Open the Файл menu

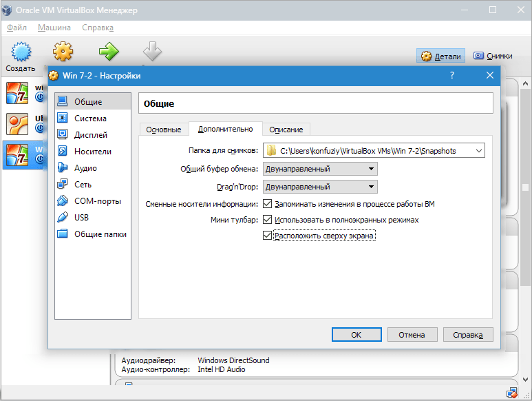click(17, 28)
